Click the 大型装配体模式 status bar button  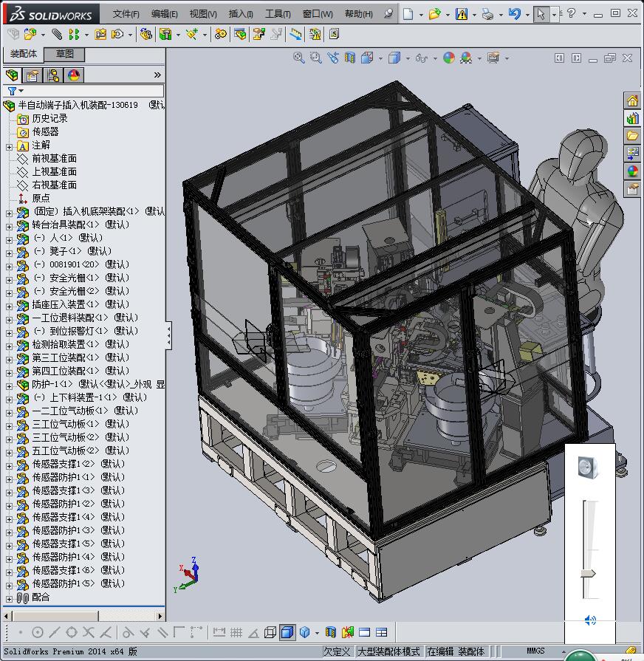pos(388,651)
